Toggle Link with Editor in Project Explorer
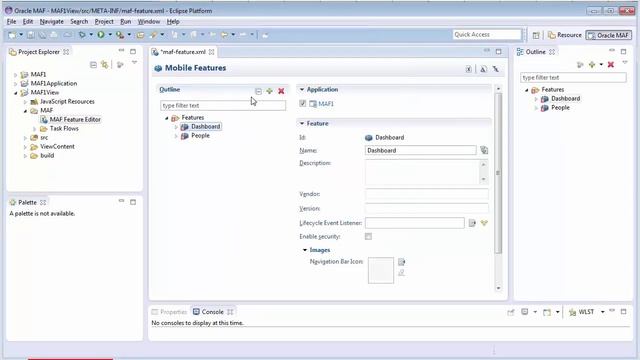Screen dimensions: 640x360 tap(105, 64)
